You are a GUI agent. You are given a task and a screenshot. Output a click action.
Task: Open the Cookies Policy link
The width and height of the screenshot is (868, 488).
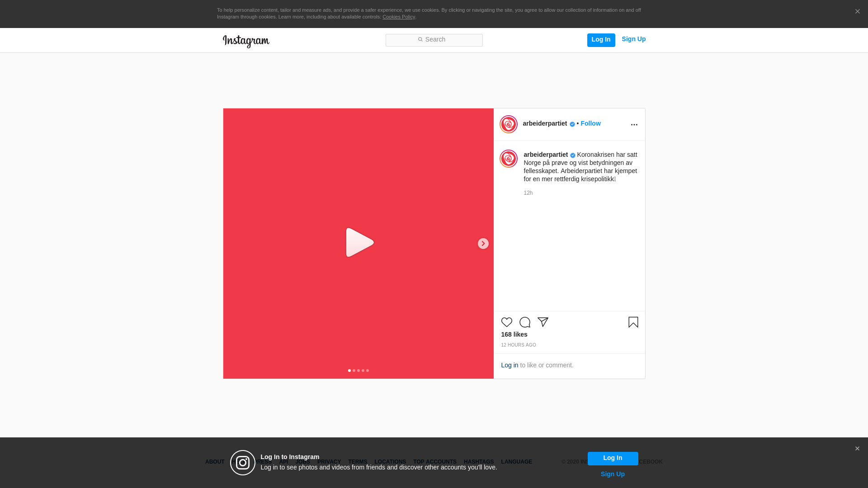[398, 17]
